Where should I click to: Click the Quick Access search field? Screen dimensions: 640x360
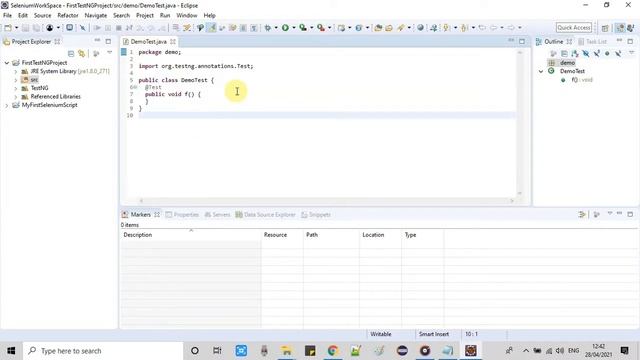pyautogui.click(x=573, y=28)
